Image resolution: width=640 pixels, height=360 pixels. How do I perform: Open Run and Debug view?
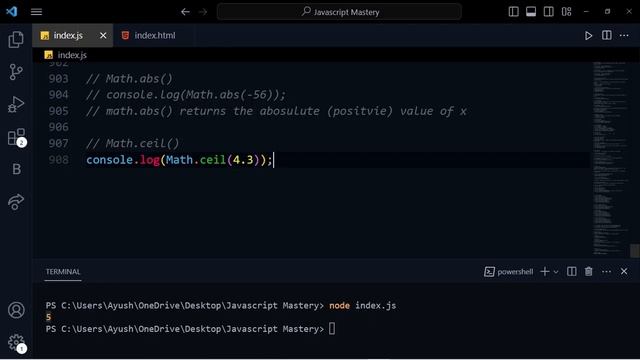point(16,104)
